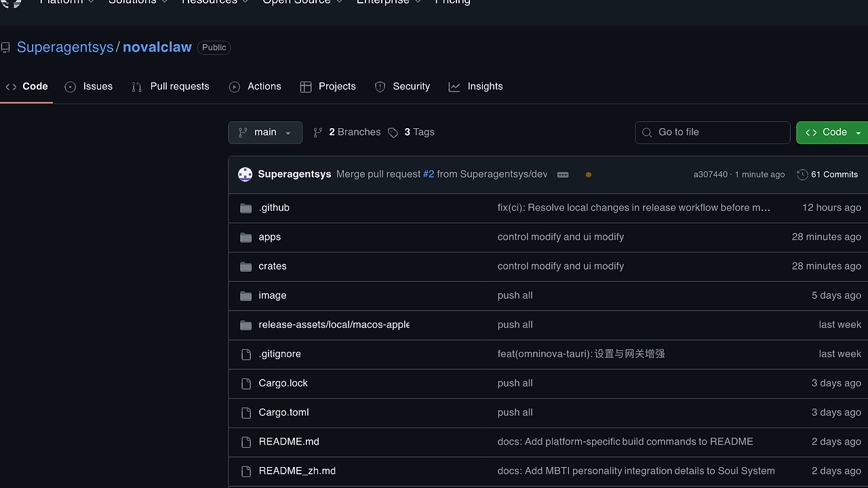Screen dimensions: 868x488
Task: Open the README_zh.md file
Action: click(x=297, y=470)
